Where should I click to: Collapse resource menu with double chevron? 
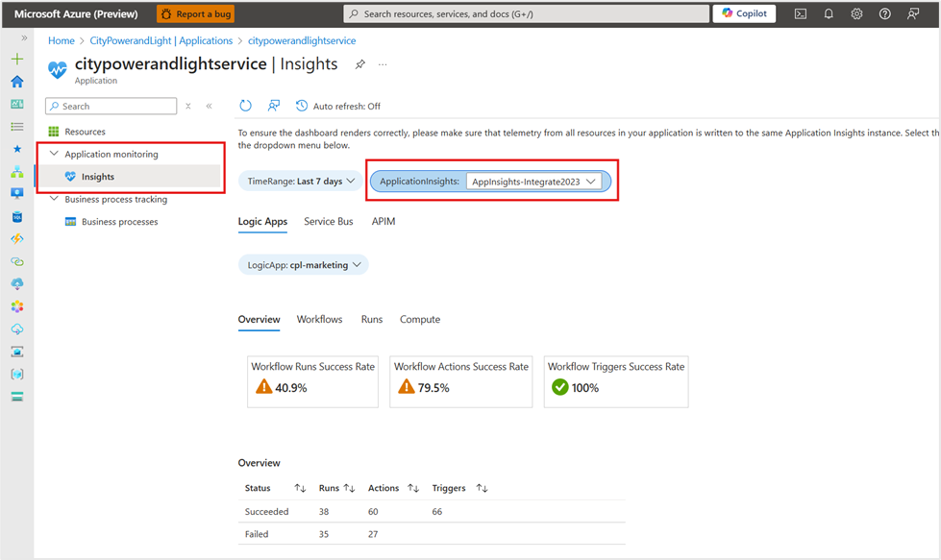(209, 106)
